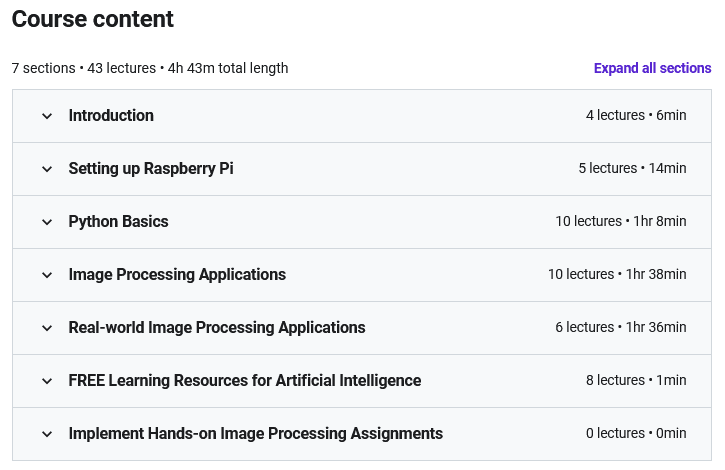The image size is (725, 470).
Task: Click the '0 lectures • 0min' label
Action: click(636, 434)
